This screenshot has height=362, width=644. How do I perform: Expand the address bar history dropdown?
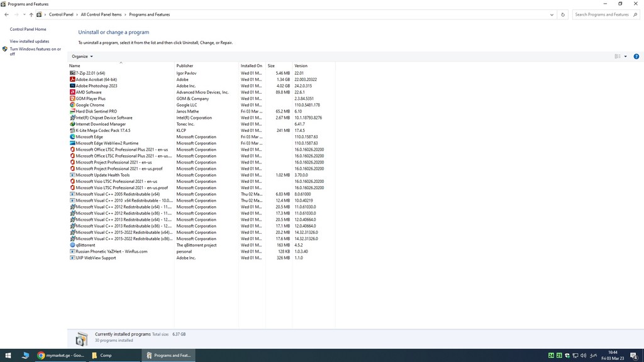[x=552, y=15]
